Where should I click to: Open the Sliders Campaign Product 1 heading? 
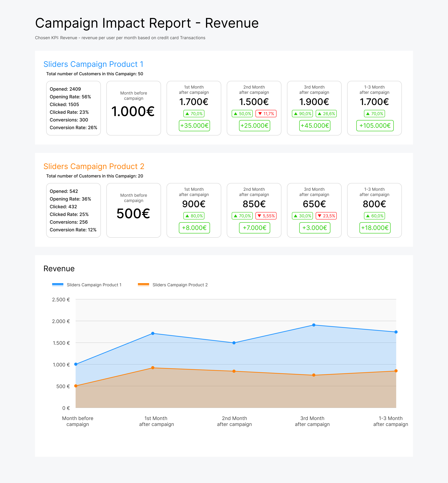93,64
